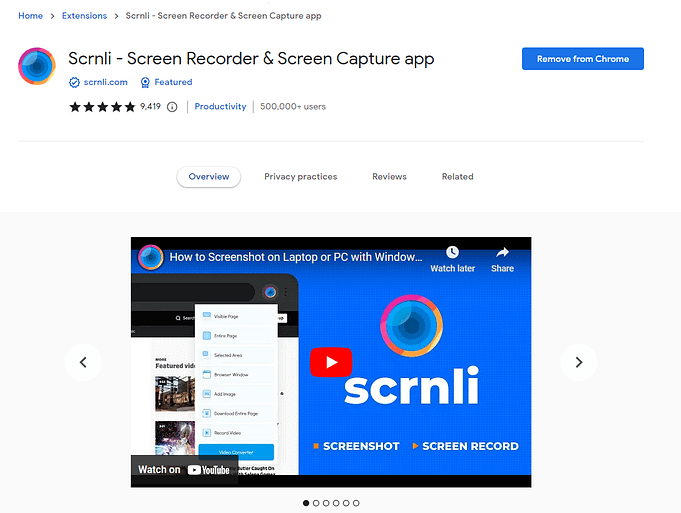Click the Featured link
Image resolution: width=681 pixels, height=513 pixels.
pyautogui.click(x=173, y=82)
